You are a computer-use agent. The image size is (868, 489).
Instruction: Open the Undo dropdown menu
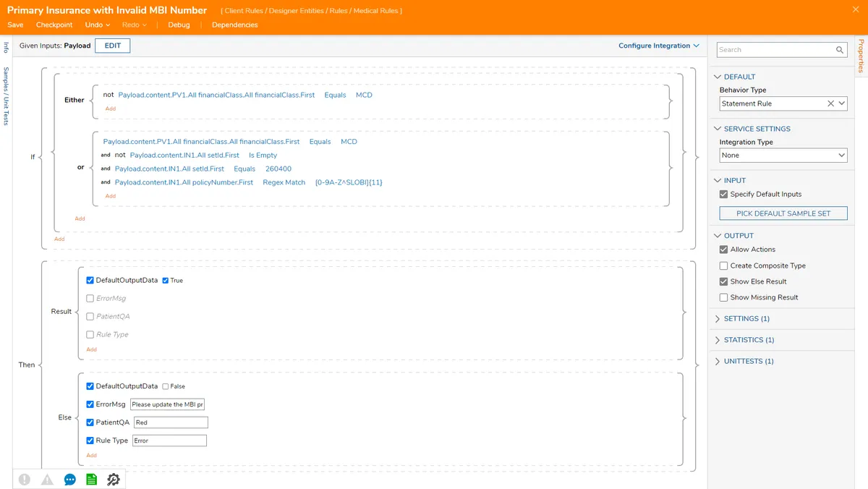[x=98, y=25]
